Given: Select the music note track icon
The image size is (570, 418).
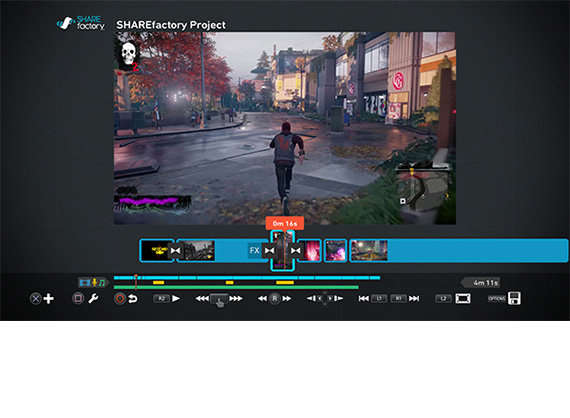Looking at the screenshot, I should click(102, 282).
